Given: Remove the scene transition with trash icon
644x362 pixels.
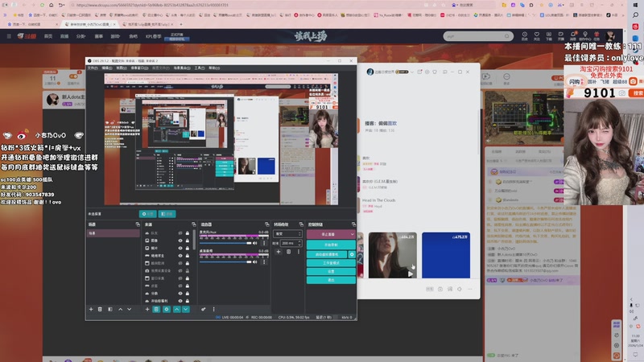Looking at the screenshot, I should [x=289, y=252].
